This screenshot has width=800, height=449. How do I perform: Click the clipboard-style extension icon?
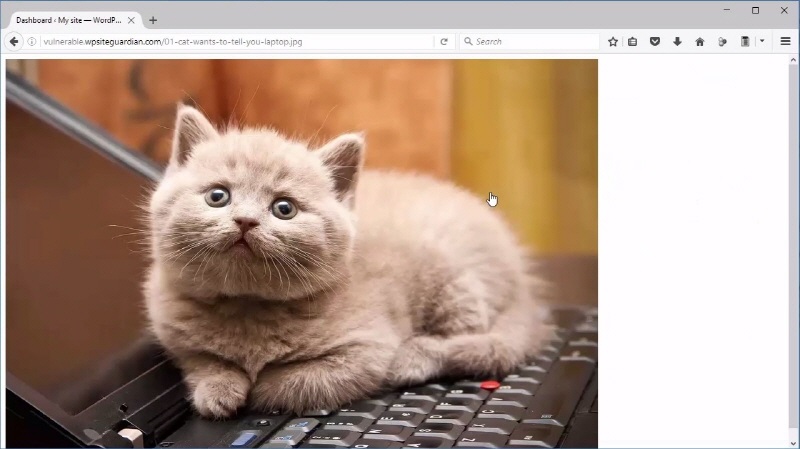click(x=745, y=42)
